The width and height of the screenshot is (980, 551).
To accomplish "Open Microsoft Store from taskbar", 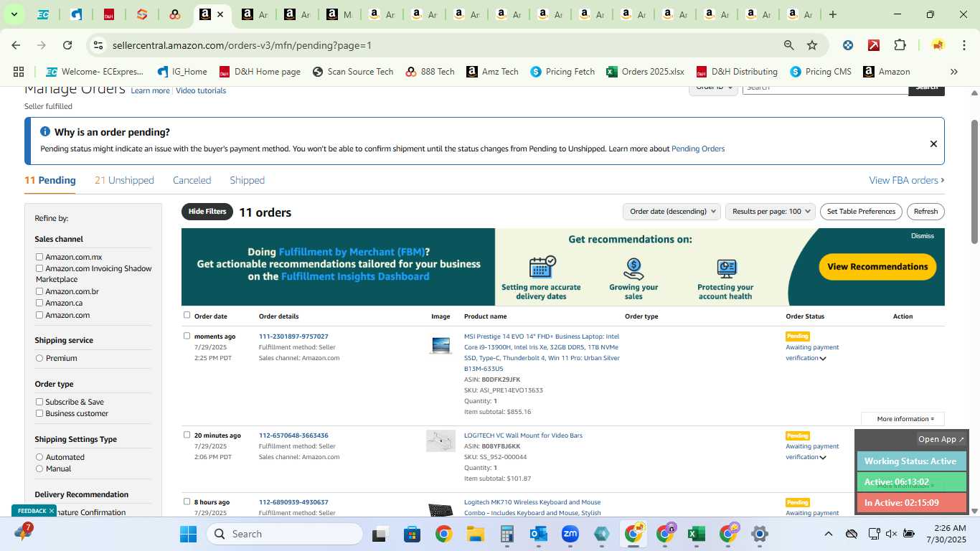I will [x=412, y=534].
